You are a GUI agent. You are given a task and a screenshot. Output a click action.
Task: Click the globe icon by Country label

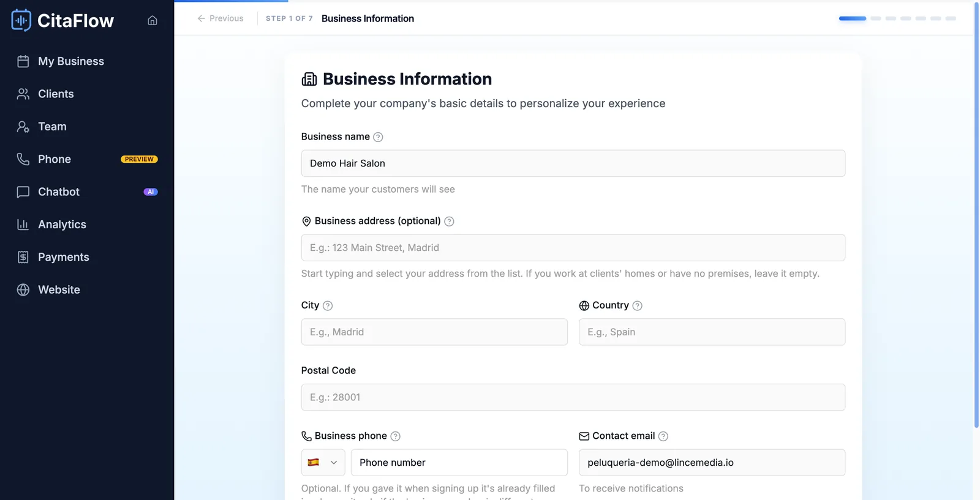tap(584, 305)
